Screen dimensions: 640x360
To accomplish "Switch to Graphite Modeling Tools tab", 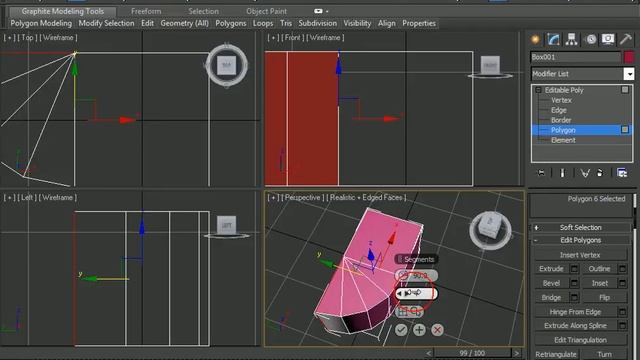I will 62,11.
